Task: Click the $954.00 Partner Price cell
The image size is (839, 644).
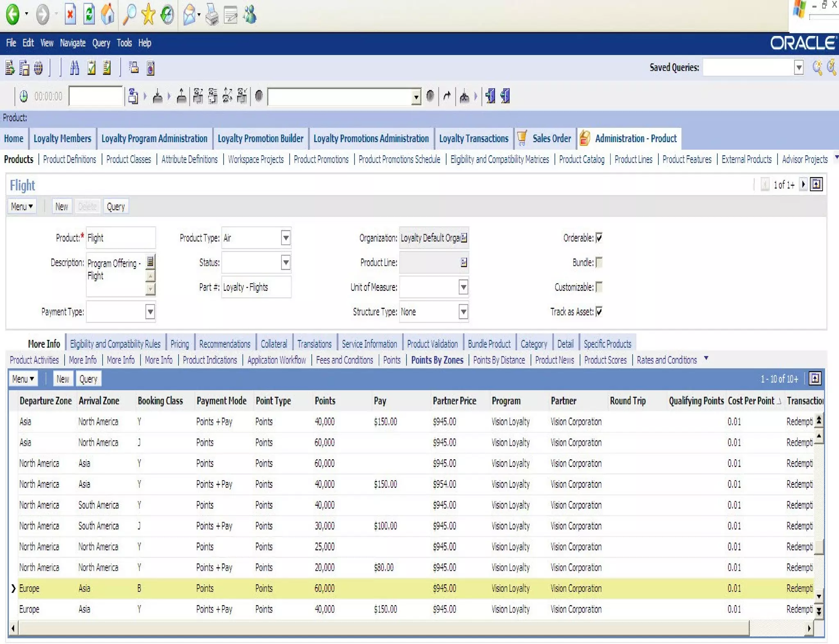Action: pyautogui.click(x=444, y=484)
